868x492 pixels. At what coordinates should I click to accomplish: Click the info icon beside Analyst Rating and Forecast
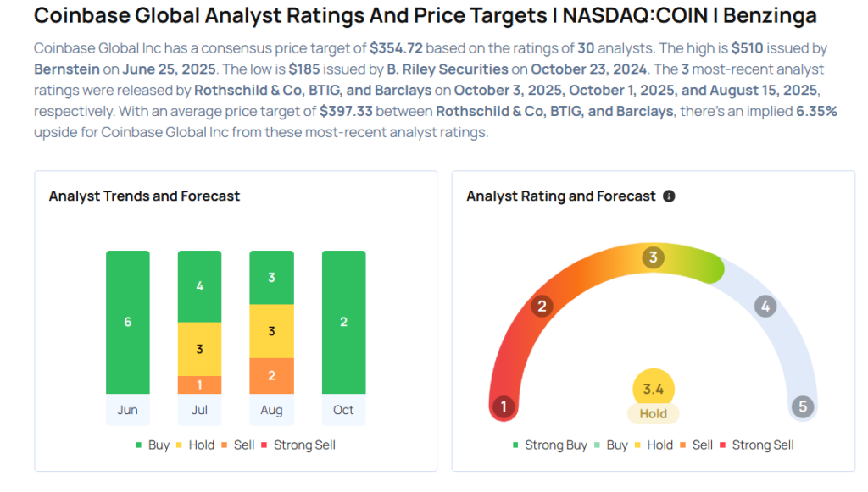tap(669, 196)
